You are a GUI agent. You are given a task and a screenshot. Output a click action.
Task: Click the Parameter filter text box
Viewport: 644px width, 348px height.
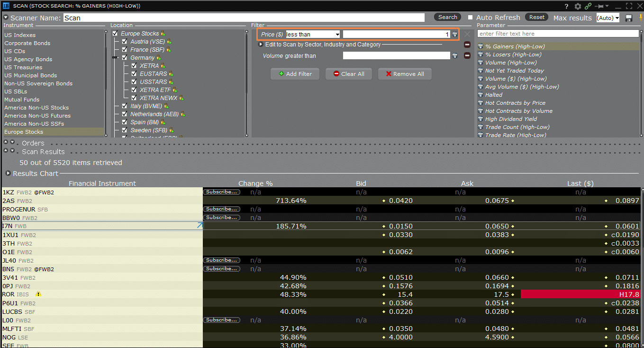(558, 34)
